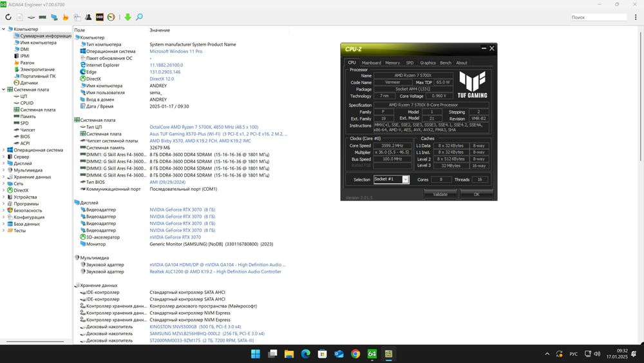Expand the Операционная система tree node
The width and height of the screenshot is (644, 363).
click(x=4, y=150)
